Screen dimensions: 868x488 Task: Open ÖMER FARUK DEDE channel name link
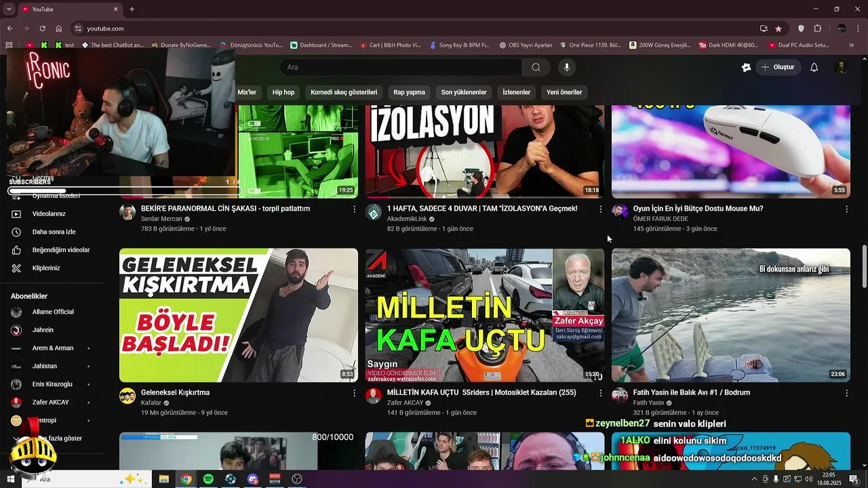pyautogui.click(x=660, y=219)
